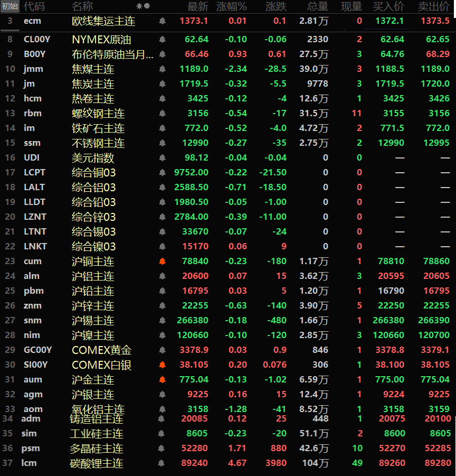The image size is (456, 476).
Task: Select the 铁矿石主连 latest price 772.0
Action: (197, 128)
